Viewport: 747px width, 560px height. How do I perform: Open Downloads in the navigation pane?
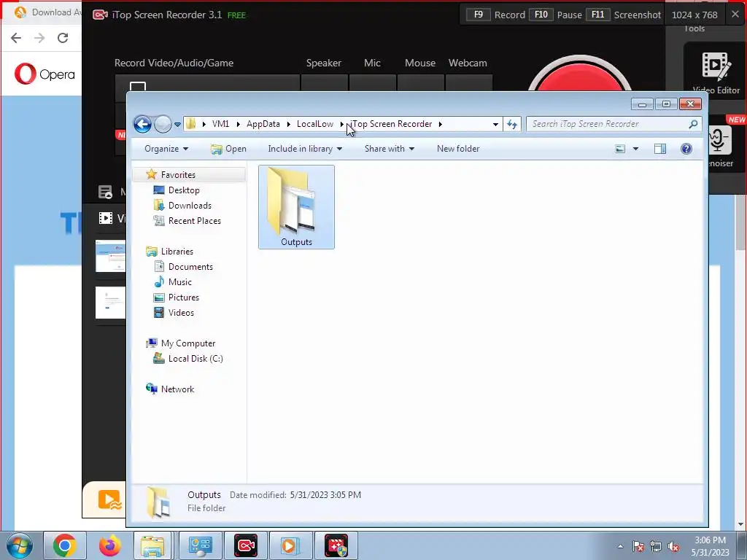click(190, 205)
